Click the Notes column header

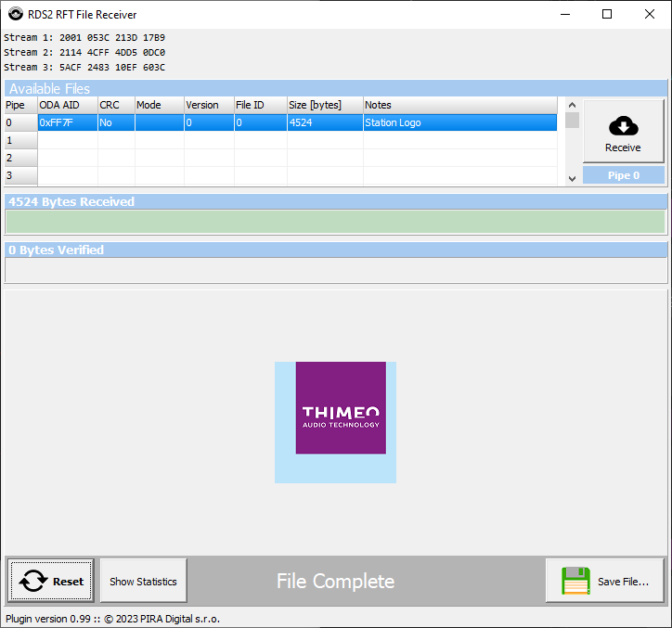[460, 105]
